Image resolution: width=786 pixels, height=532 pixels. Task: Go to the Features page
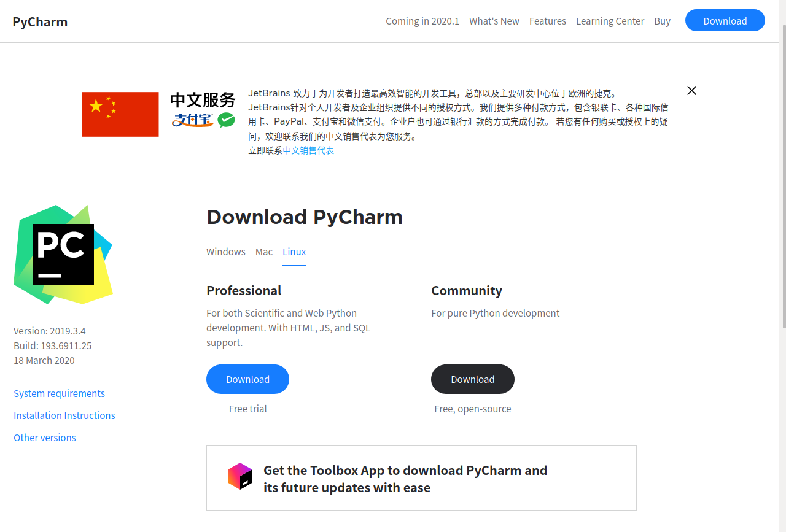point(548,21)
